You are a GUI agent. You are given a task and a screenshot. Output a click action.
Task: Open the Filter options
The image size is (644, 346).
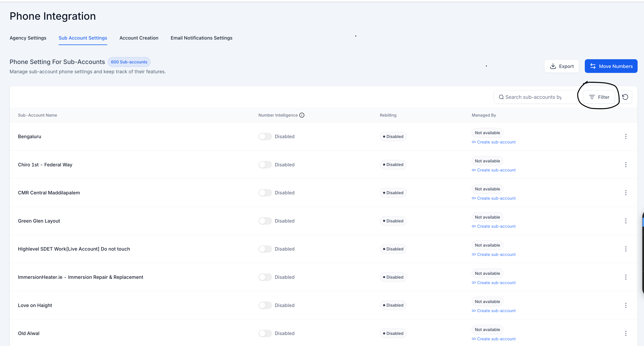click(599, 97)
